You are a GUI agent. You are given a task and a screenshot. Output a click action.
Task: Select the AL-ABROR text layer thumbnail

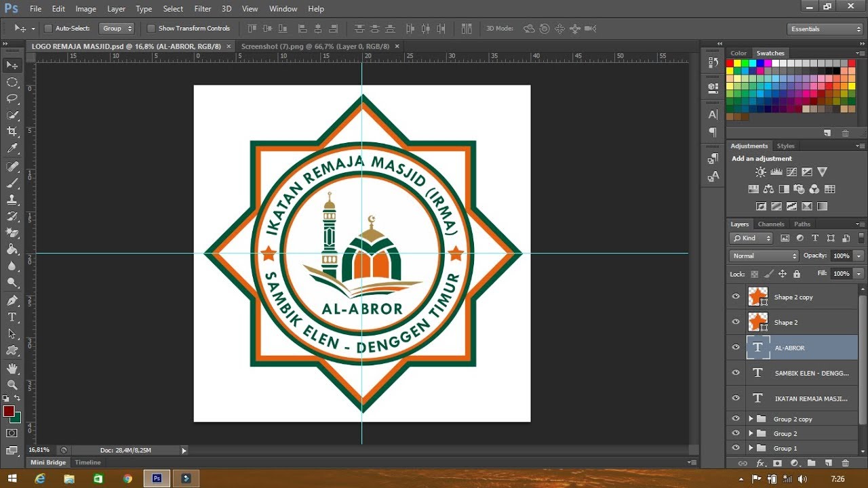point(757,347)
